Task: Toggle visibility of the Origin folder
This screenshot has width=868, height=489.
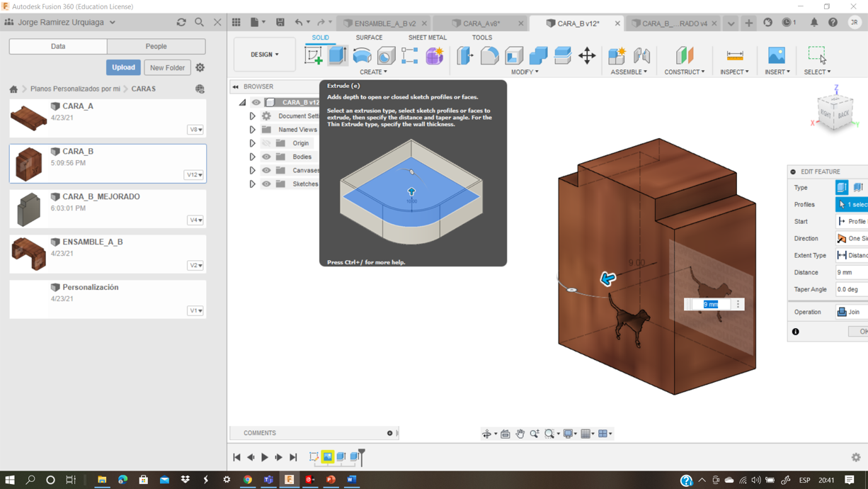Action: (266, 143)
